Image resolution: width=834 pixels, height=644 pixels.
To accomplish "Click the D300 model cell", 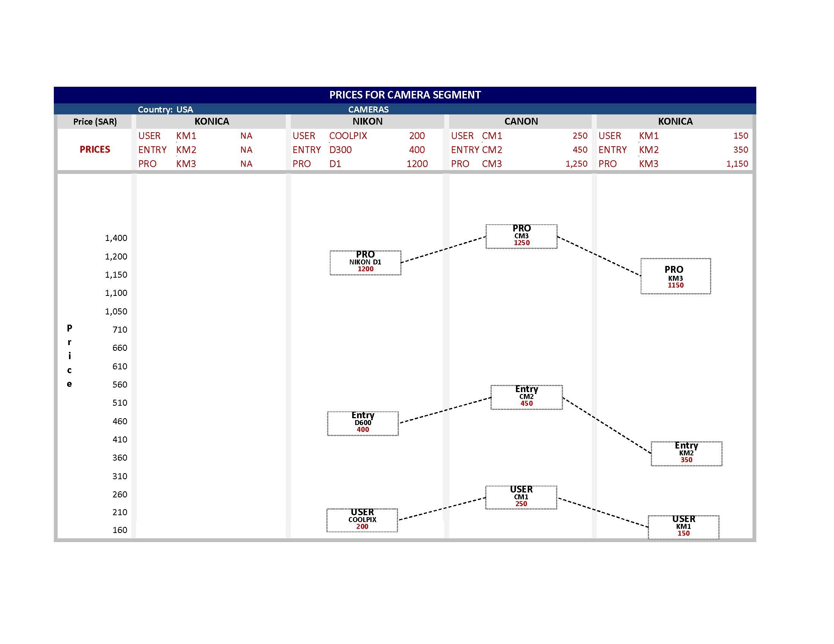I will coord(340,150).
